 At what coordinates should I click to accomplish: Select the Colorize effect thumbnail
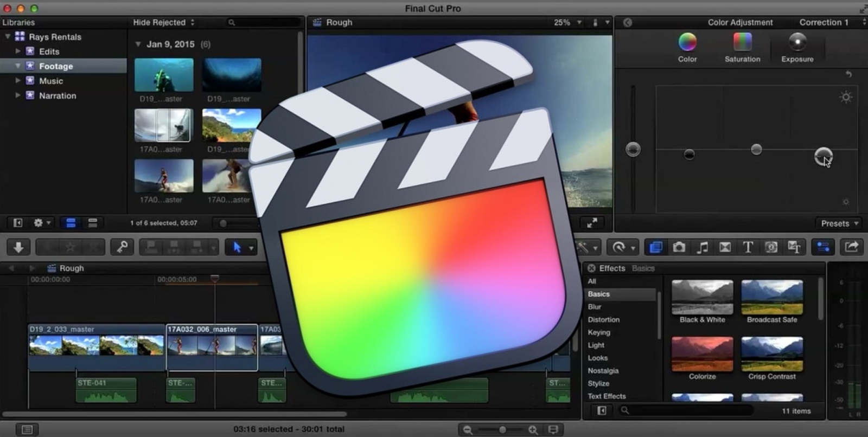(x=703, y=354)
